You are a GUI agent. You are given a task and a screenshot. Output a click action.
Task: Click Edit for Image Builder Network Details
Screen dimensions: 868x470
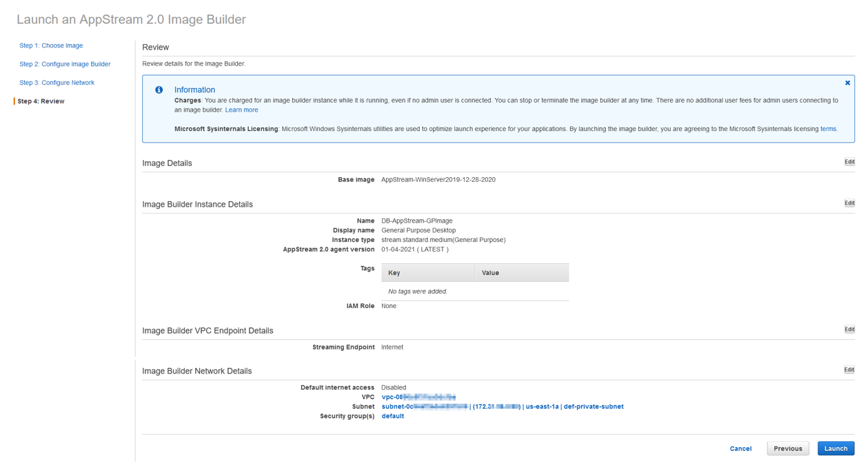click(849, 369)
